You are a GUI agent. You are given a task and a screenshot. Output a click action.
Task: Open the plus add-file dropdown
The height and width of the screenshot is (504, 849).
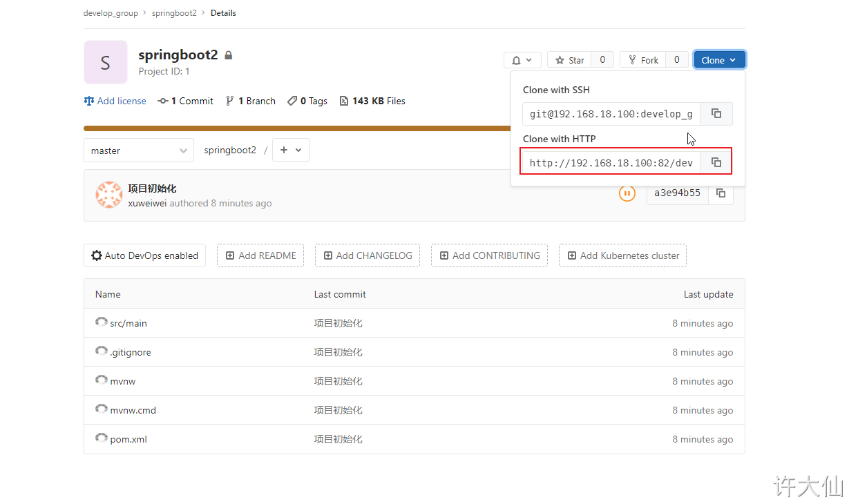pyautogui.click(x=291, y=150)
